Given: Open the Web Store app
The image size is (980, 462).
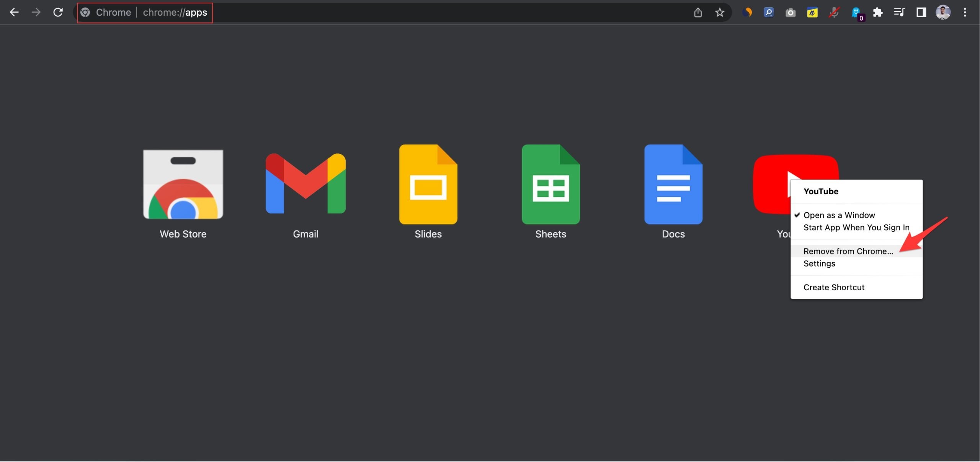Looking at the screenshot, I should [x=183, y=184].
